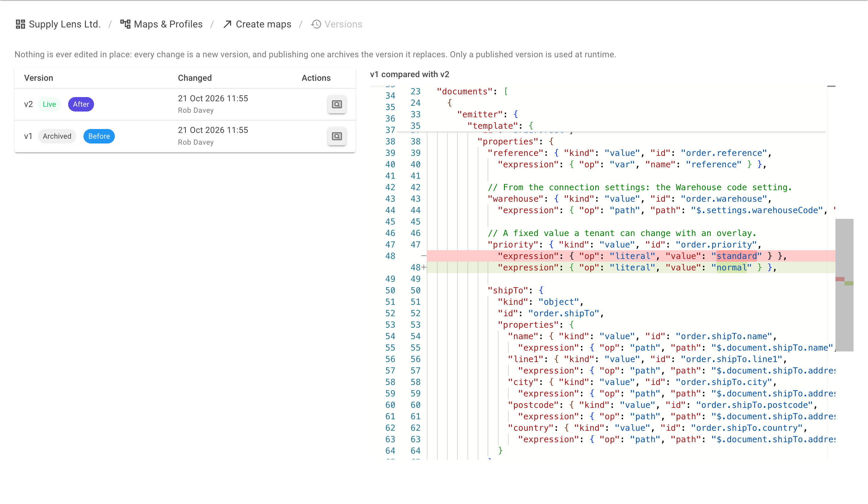Click the dashboard grid icon beside Supply Lens
The image size is (868, 504).
point(20,24)
